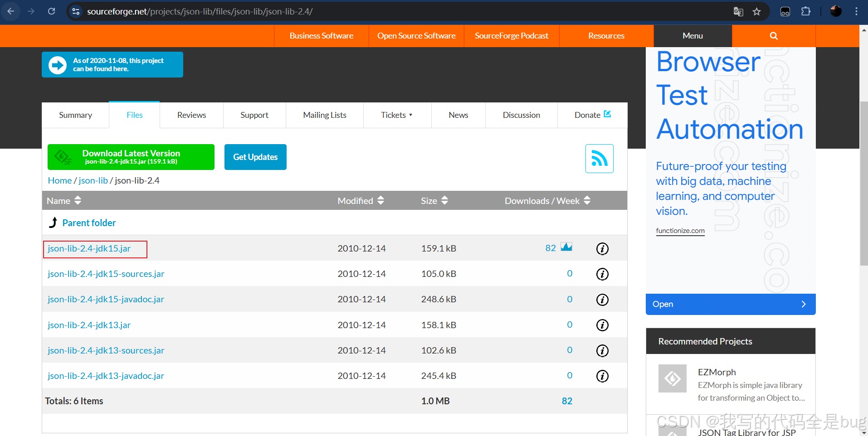Click the project moved arrow icon

(58, 65)
